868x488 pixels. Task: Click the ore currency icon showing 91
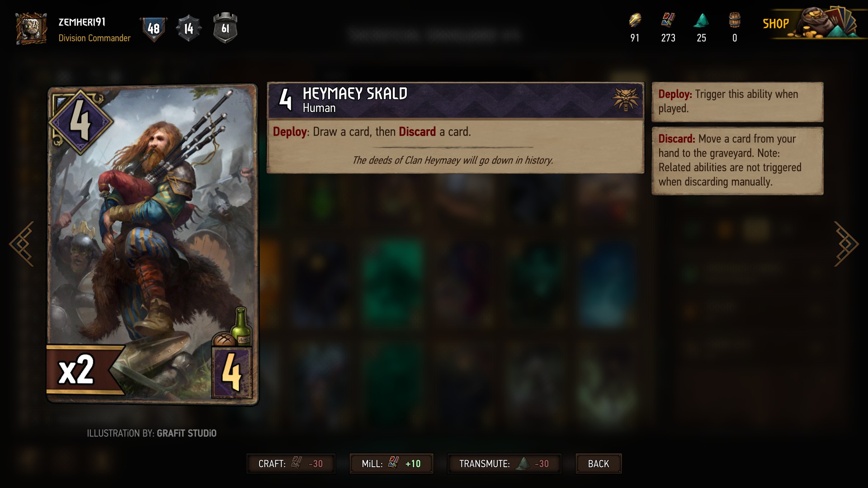click(635, 20)
